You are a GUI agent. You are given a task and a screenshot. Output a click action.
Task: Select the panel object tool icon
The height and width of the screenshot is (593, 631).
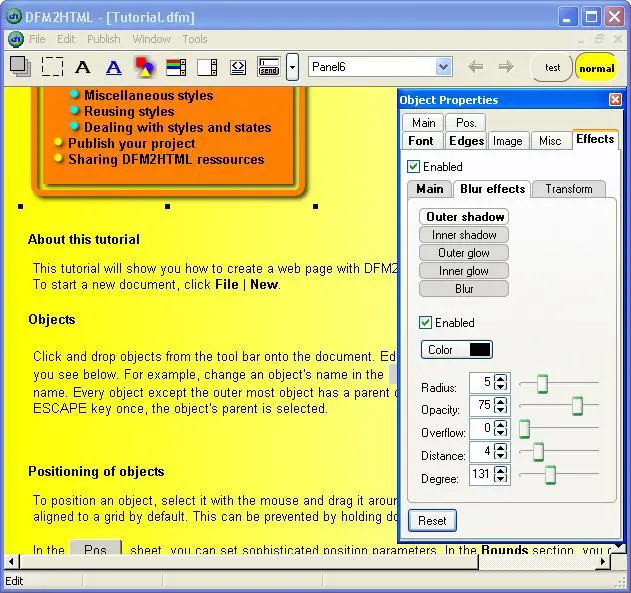pyautogui.click(x=20, y=67)
